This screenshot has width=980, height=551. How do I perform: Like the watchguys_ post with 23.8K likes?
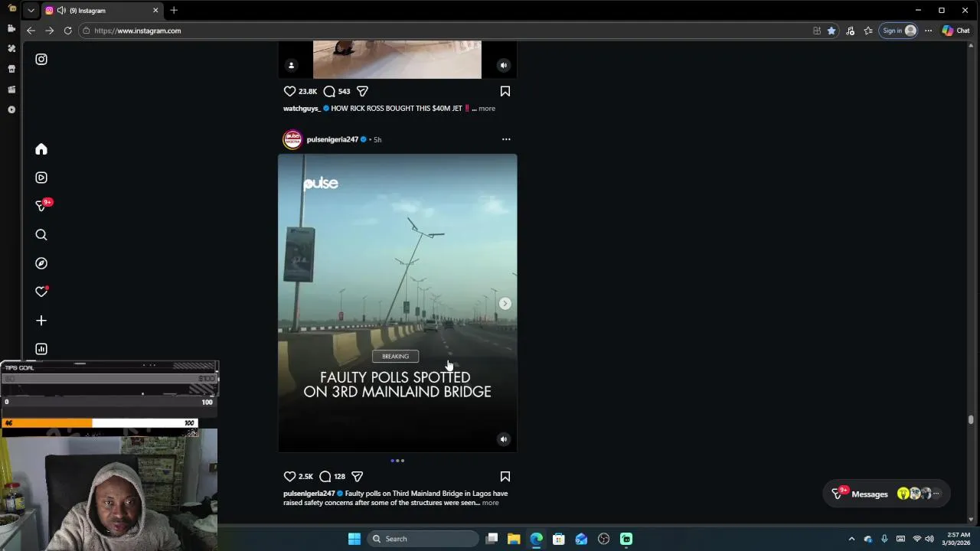tap(289, 91)
